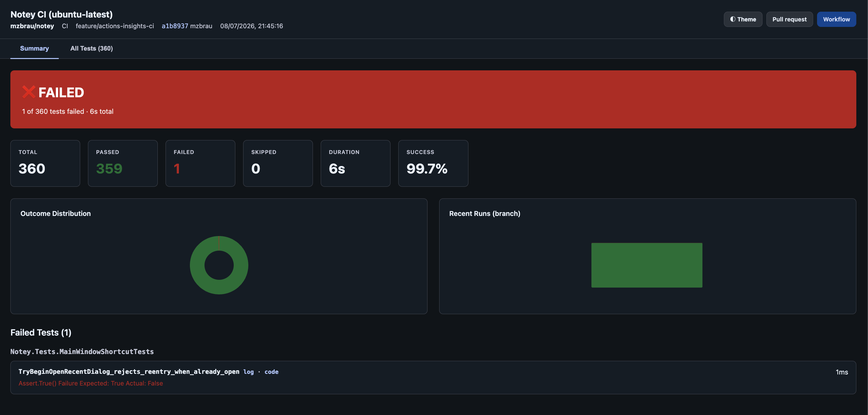Click the Failed 1 stat card

200,163
